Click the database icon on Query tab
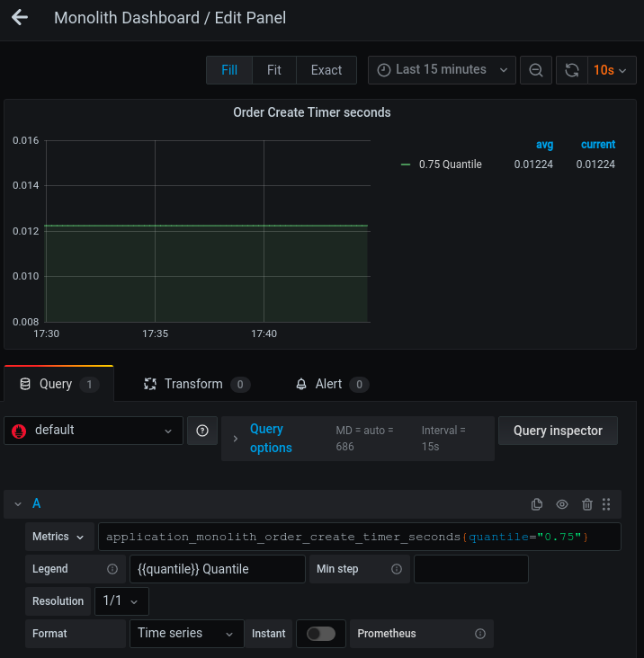 (25, 384)
